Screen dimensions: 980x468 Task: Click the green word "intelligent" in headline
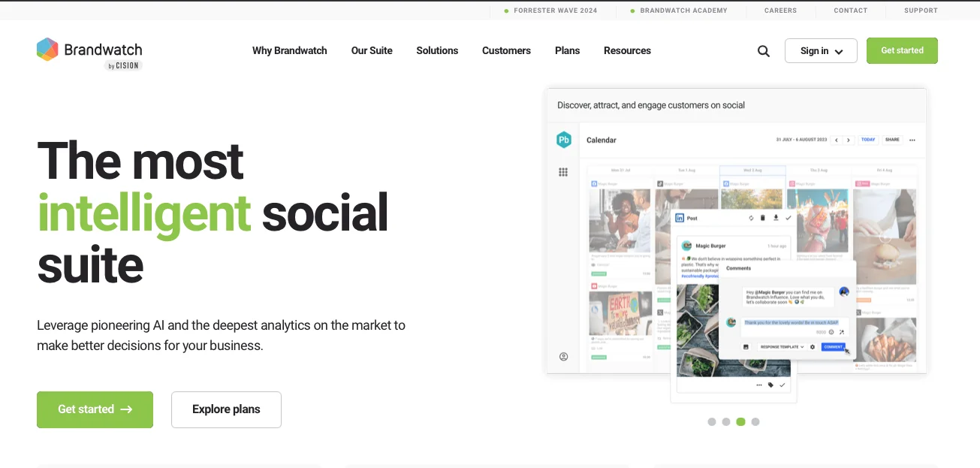(x=143, y=213)
